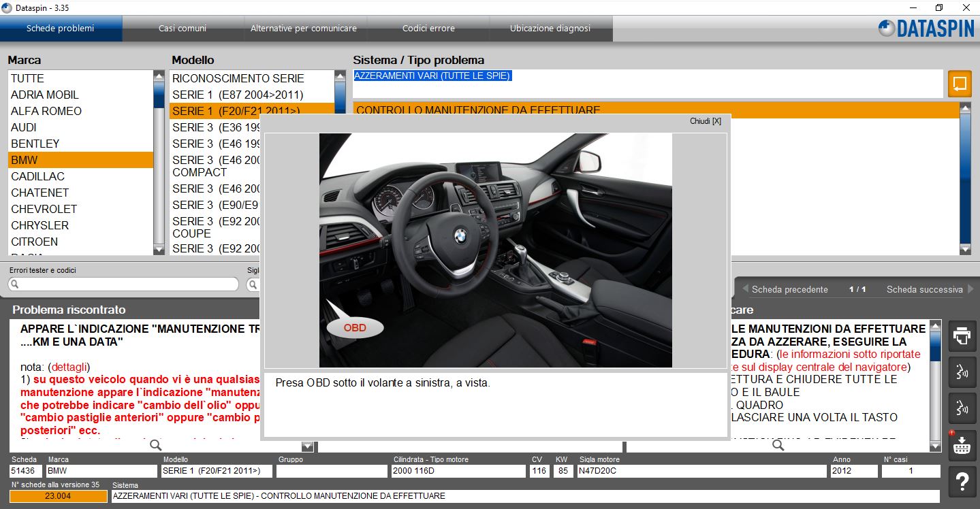Select CADILLAC in the Marca list

(80, 176)
